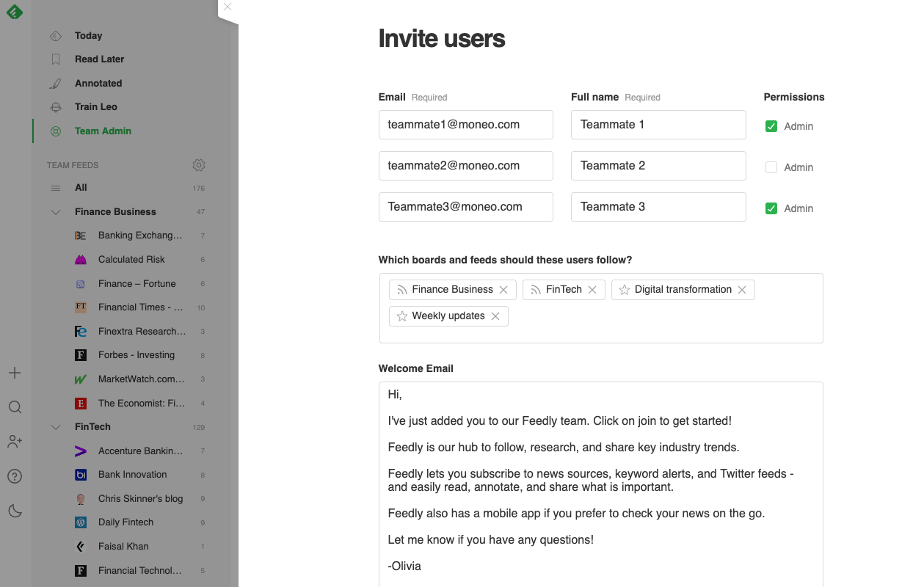Open the Team Admin section
Image resolution: width=924 pixels, height=587 pixels.
(x=103, y=131)
